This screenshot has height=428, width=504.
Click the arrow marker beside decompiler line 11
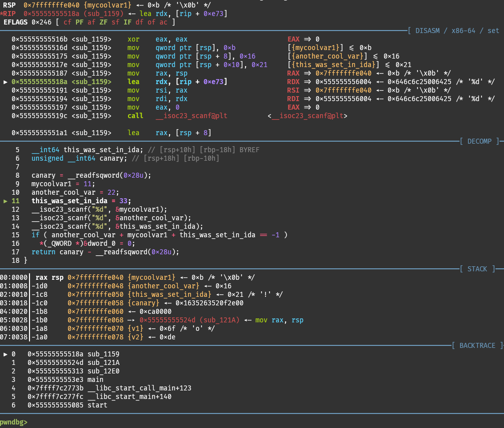pos(5,201)
